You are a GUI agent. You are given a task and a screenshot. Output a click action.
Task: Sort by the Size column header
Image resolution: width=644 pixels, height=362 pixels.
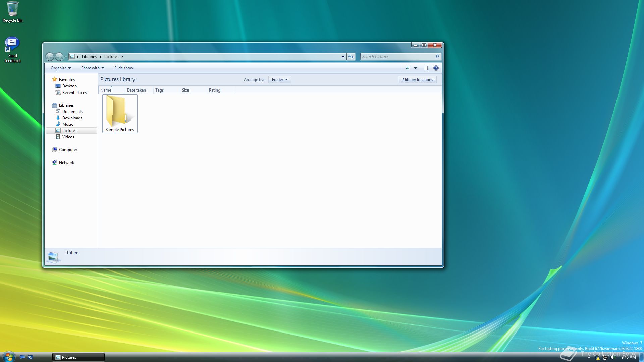[193, 90]
